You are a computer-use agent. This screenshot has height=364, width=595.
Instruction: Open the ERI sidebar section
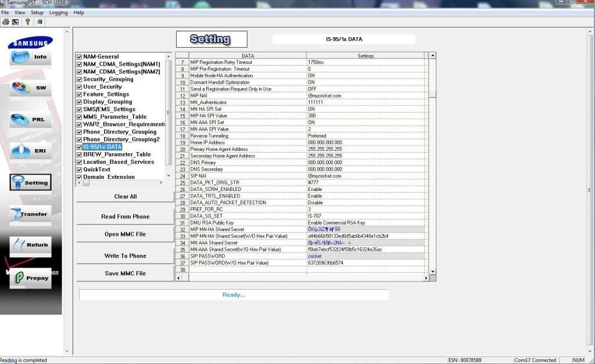[x=30, y=152]
